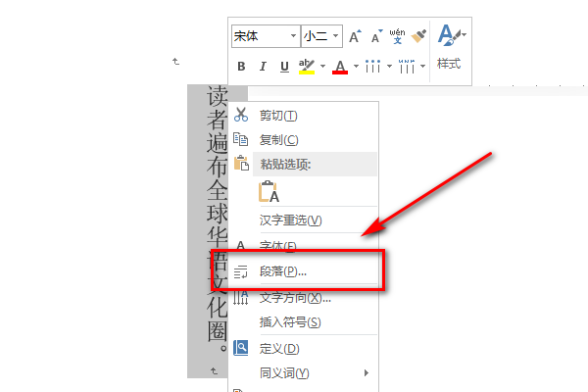Viewport: 588px width, 392px height.
Task: Apply Underline formatting
Action: tap(284, 67)
